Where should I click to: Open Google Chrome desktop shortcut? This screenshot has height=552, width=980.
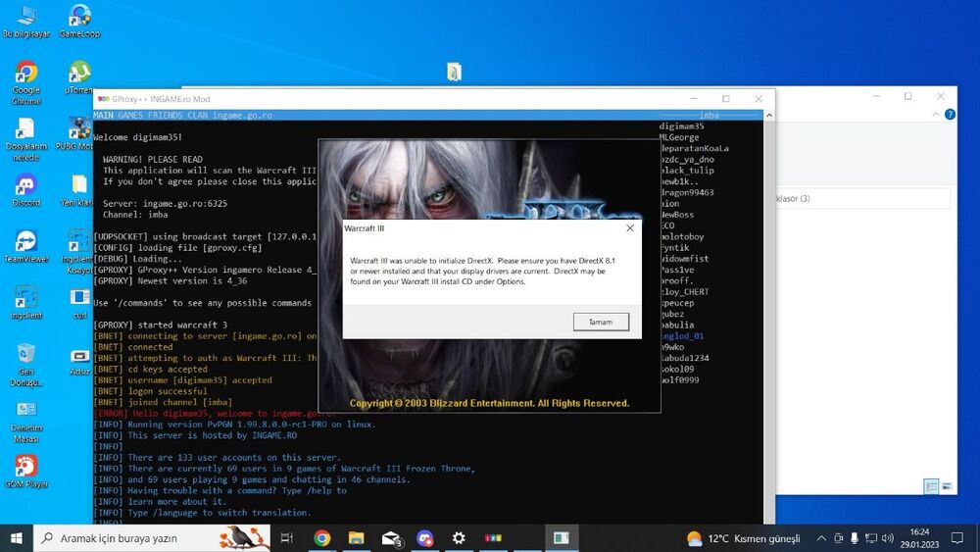26,76
